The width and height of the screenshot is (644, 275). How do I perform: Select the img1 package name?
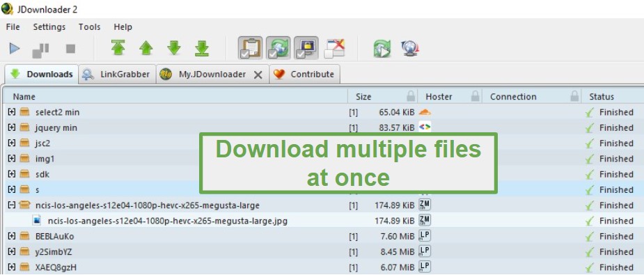pyautogui.click(x=45, y=159)
